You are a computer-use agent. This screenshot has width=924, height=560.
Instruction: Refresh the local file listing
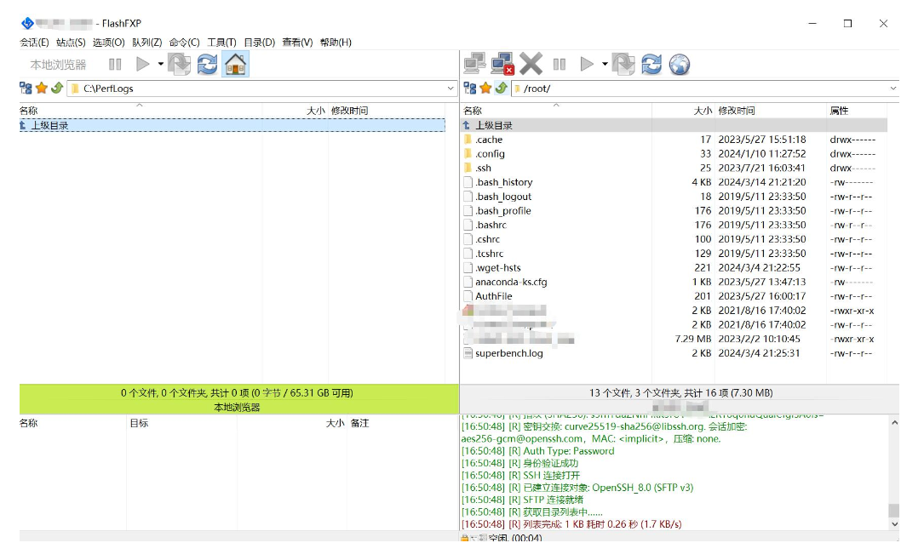[207, 64]
